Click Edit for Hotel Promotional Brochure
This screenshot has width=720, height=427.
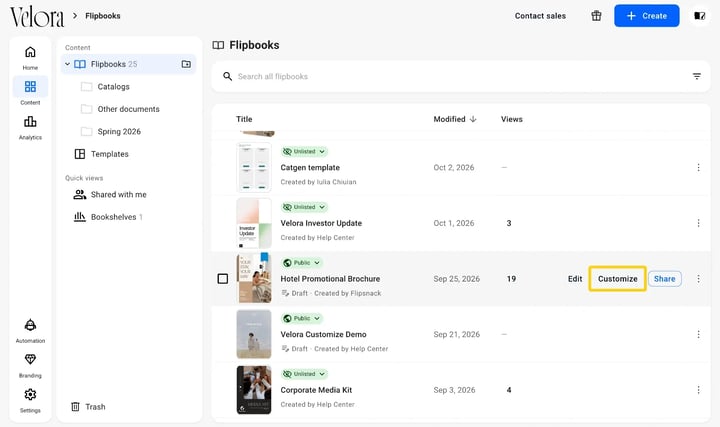tap(575, 279)
